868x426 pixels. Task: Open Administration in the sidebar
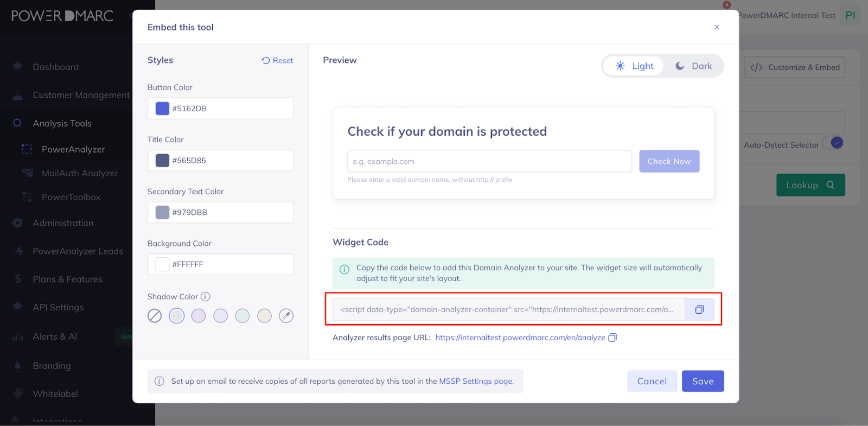tap(63, 223)
